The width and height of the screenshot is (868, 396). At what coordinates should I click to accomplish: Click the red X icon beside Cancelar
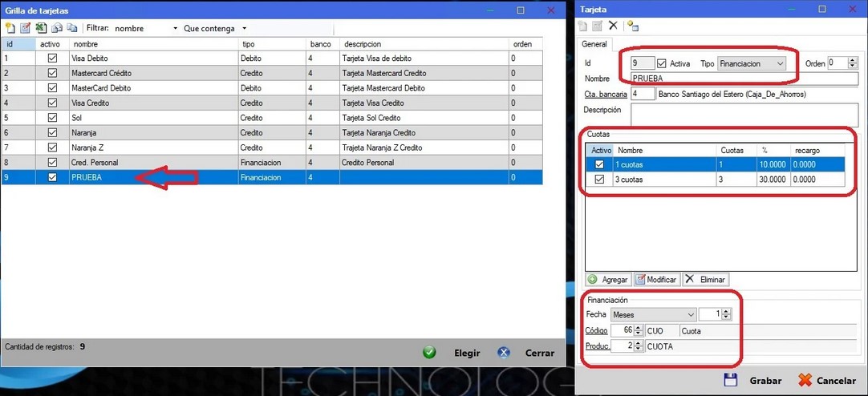click(805, 381)
